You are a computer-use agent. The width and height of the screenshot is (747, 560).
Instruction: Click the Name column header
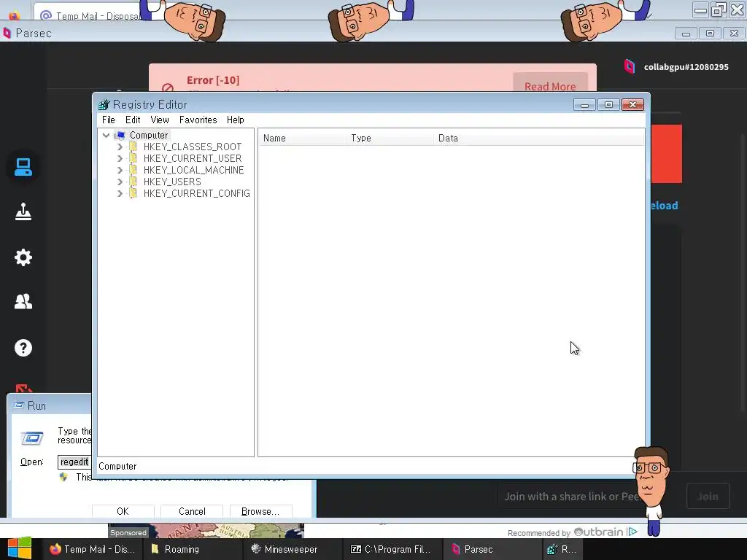(x=301, y=138)
